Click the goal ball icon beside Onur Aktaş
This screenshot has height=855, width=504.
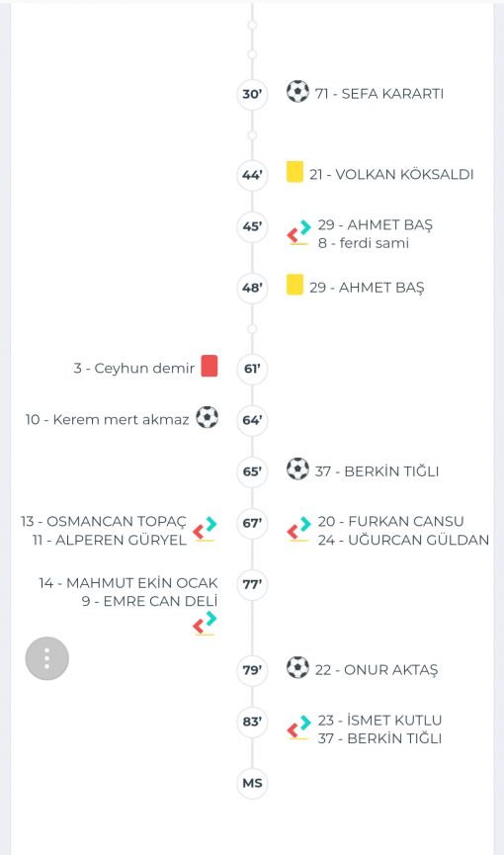point(297,667)
